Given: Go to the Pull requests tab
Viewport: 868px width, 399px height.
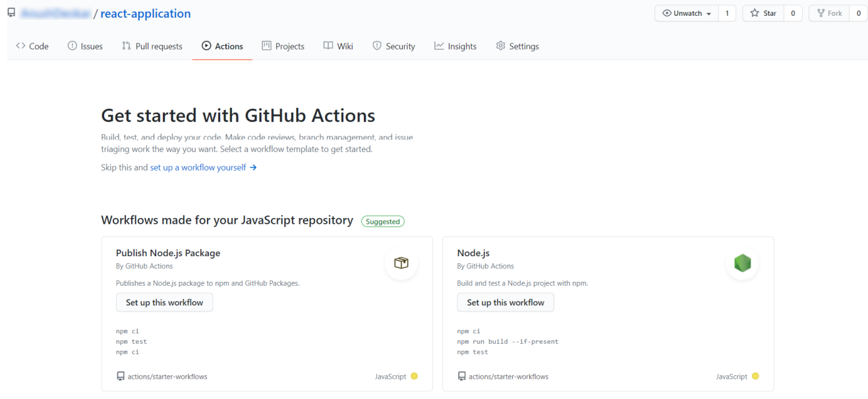Looking at the screenshot, I should (152, 46).
